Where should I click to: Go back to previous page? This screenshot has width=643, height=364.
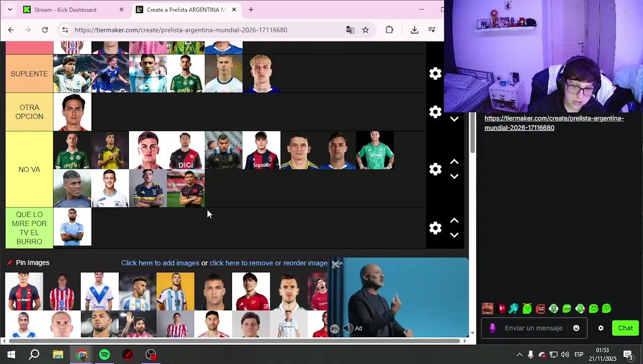coord(11,30)
